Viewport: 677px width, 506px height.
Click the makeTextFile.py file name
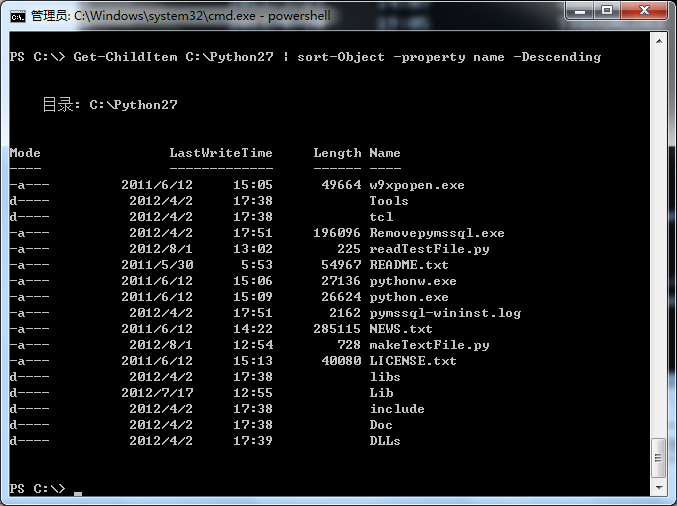[429, 345]
